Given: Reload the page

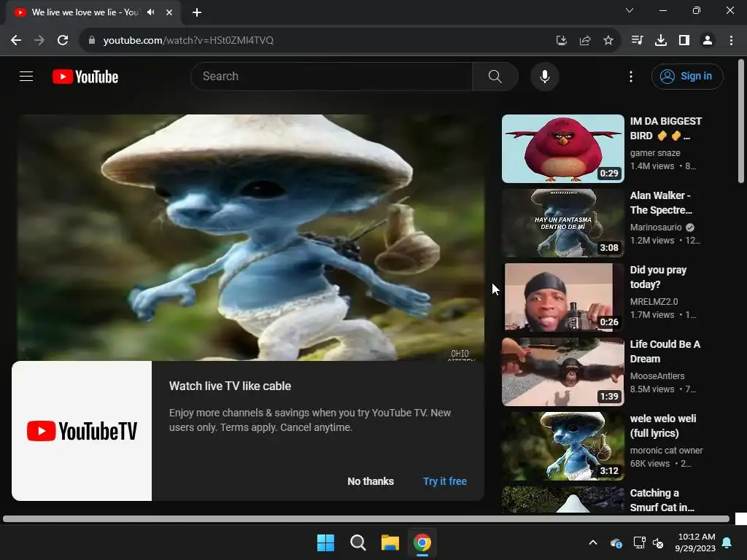Looking at the screenshot, I should (63, 40).
